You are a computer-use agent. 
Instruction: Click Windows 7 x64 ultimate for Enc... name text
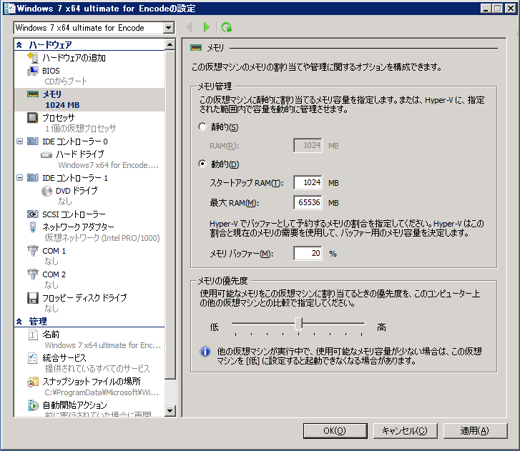tap(103, 345)
